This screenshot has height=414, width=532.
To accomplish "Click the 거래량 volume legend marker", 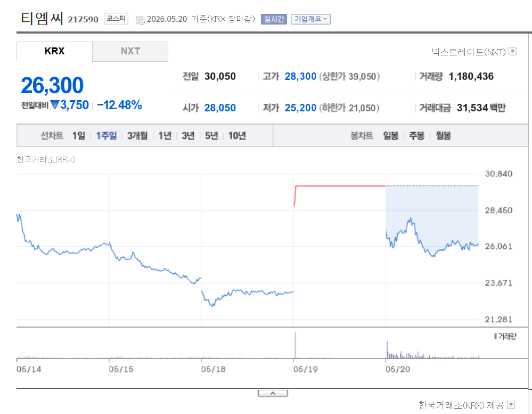I will [x=495, y=336].
